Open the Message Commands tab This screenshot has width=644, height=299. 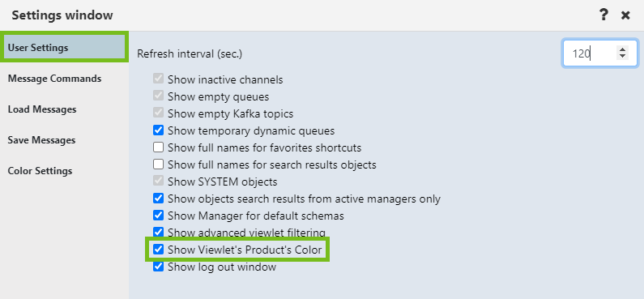(54, 79)
